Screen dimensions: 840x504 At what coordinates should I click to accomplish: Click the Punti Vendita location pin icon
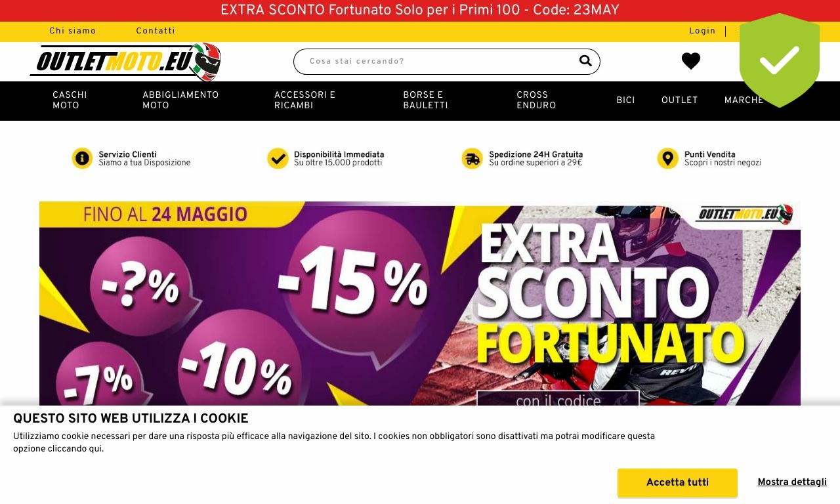[x=667, y=158]
